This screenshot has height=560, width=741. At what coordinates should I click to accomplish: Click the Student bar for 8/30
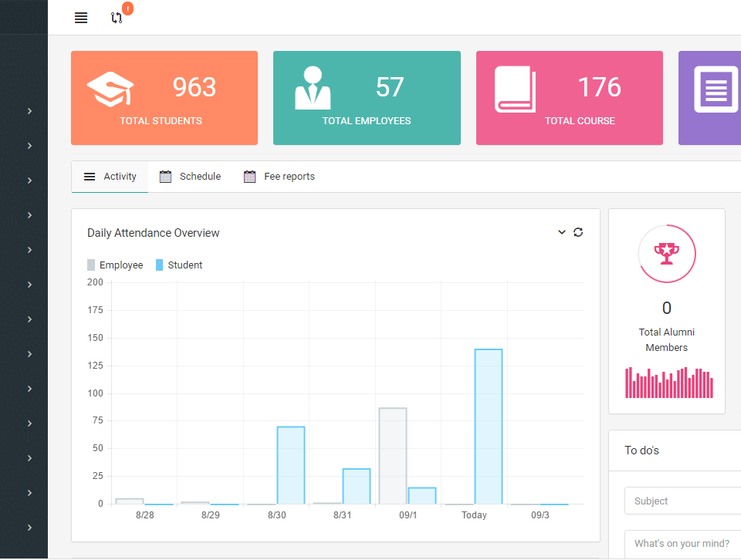pos(291,465)
